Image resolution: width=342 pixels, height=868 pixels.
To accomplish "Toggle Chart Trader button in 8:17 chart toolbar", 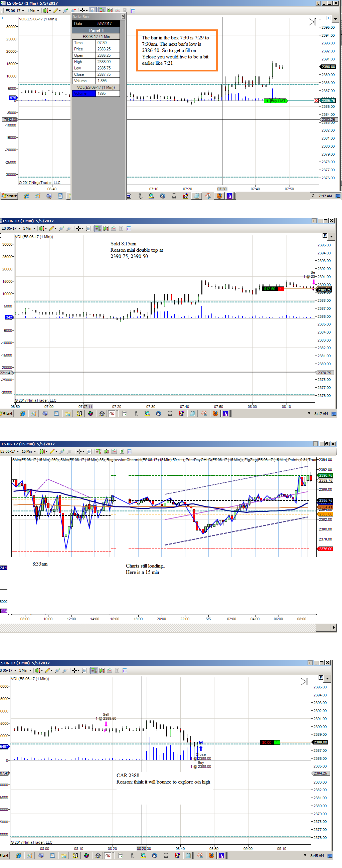I will point(99,228).
